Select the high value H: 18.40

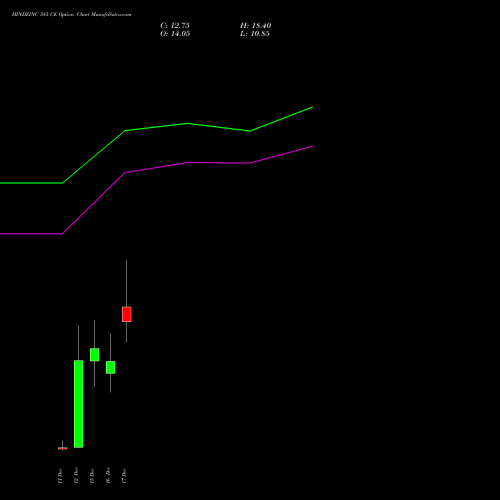pyautogui.click(x=255, y=26)
